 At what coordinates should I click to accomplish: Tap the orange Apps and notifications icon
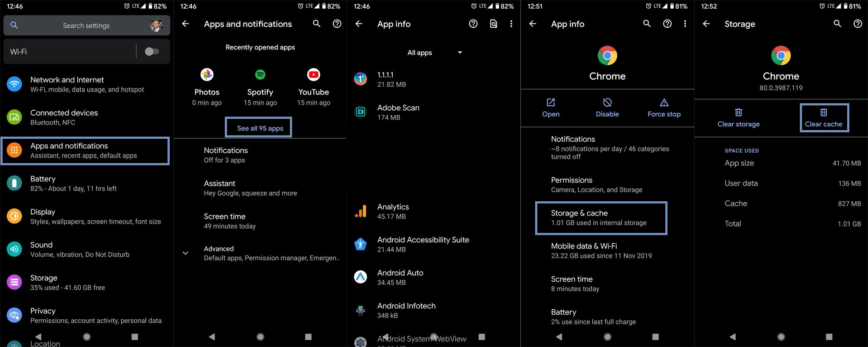click(x=14, y=150)
